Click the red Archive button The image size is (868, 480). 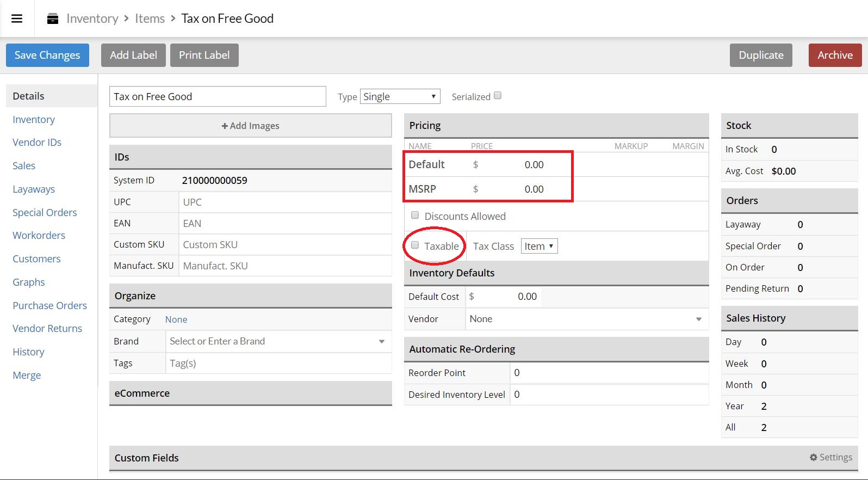coord(835,55)
